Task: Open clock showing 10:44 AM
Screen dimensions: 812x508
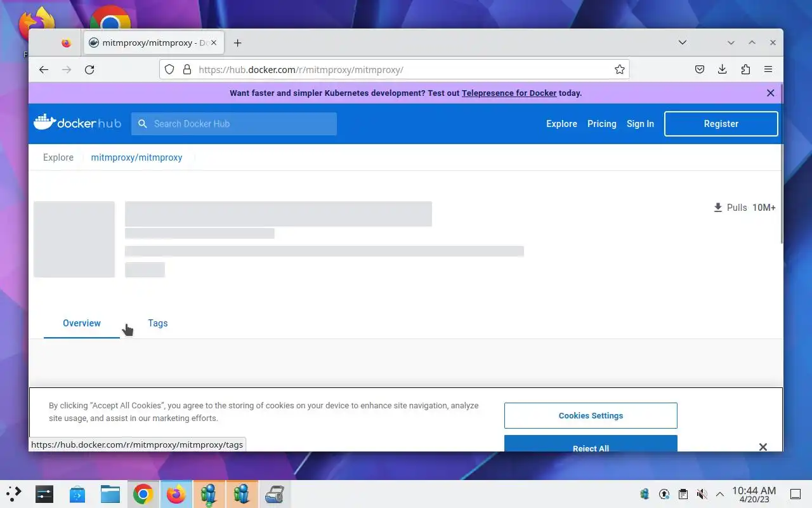Action: coord(754,494)
